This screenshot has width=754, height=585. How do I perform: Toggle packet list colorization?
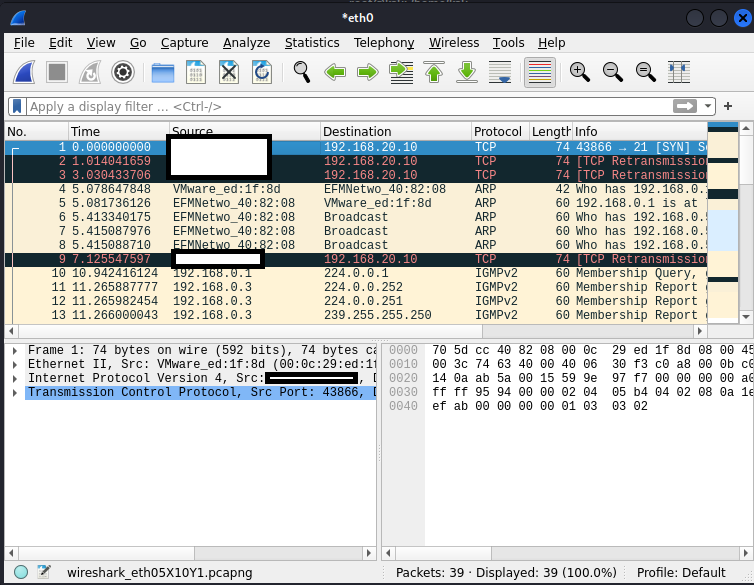click(x=540, y=73)
